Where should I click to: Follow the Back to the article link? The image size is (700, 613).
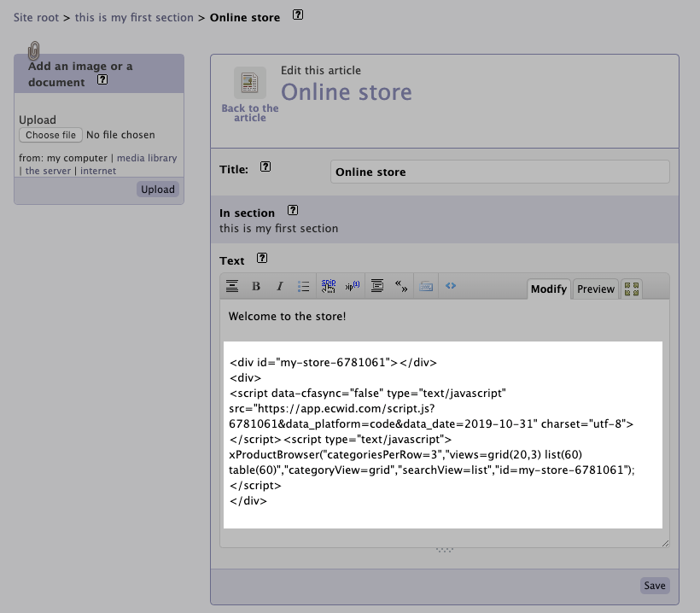[x=250, y=113]
